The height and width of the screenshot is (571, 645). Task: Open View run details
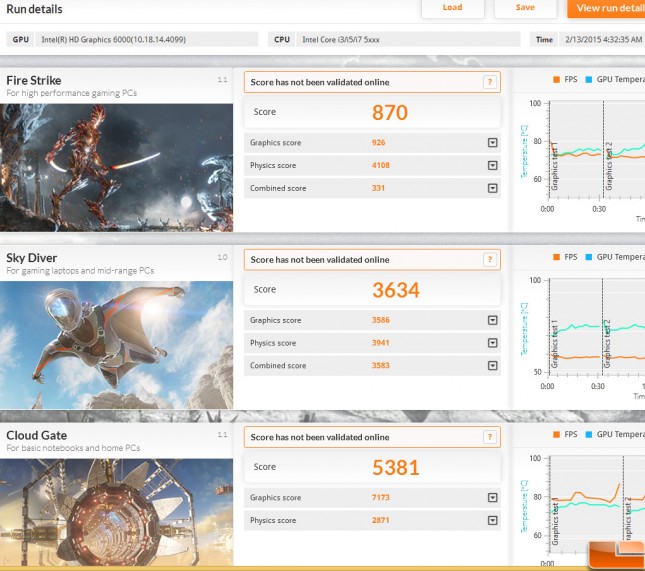click(x=606, y=8)
